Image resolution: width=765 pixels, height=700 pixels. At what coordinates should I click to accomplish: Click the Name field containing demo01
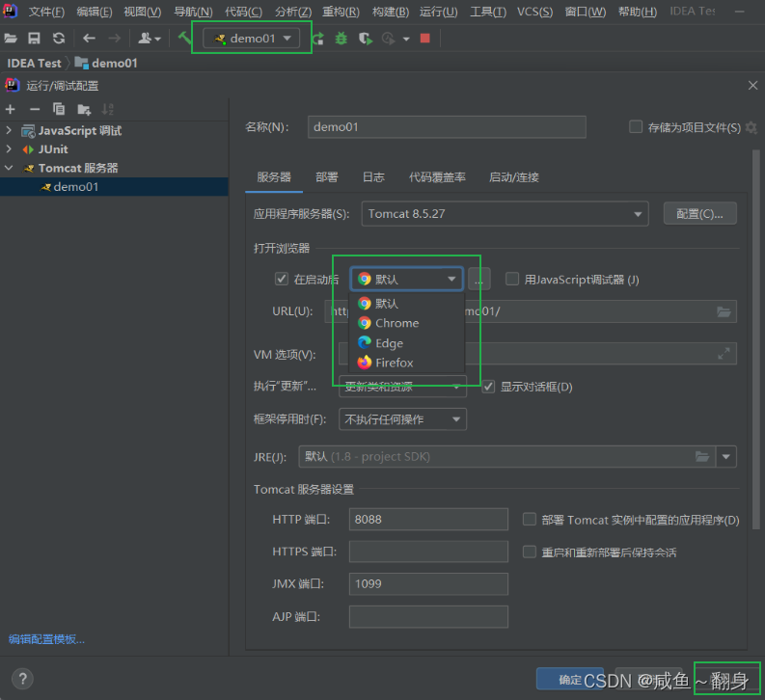447,126
